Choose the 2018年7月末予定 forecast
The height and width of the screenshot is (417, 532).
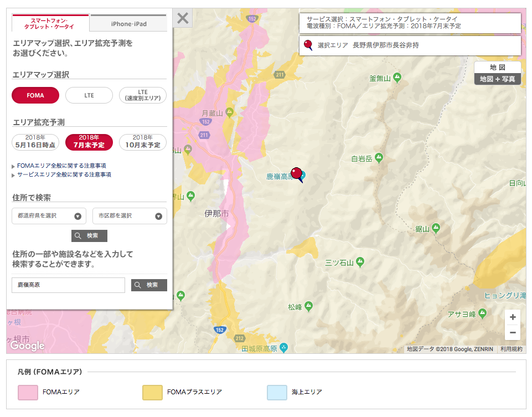pos(89,142)
